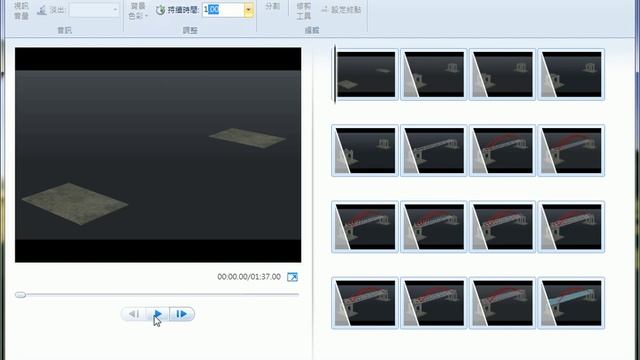Select the ninth storyboard clip
The height and width of the screenshot is (360, 640).
coord(365,227)
